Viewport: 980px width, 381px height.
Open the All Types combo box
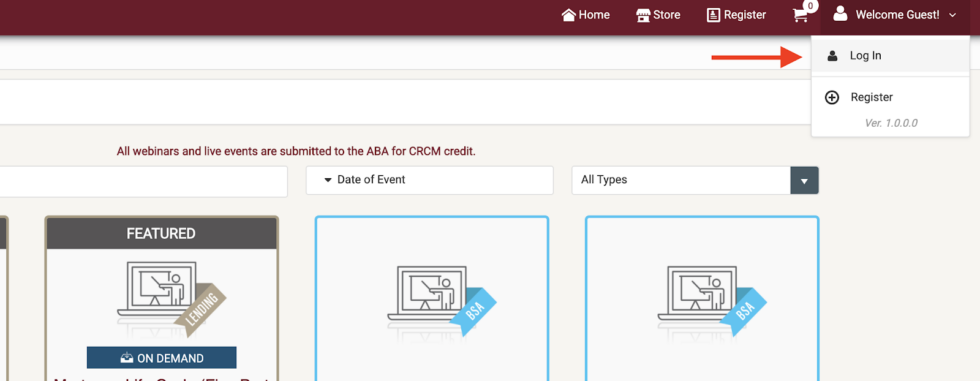coord(695,180)
